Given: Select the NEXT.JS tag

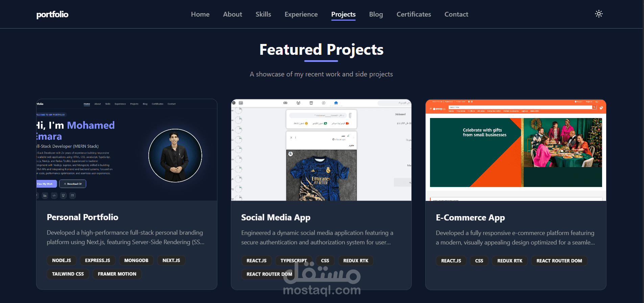Looking at the screenshot, I should point(171,260).
